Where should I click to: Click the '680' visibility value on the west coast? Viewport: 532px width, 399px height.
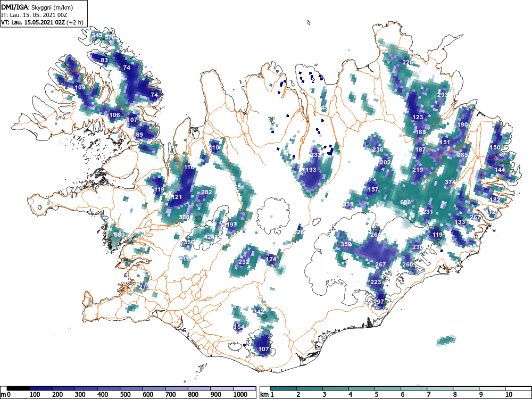pyautogui.click(x=119, y=235)
